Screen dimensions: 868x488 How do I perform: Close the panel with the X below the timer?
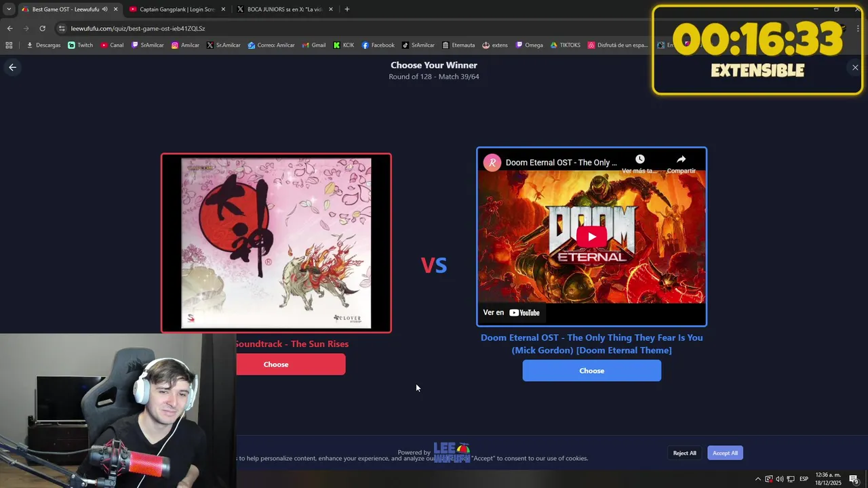(x=855, y=67)
